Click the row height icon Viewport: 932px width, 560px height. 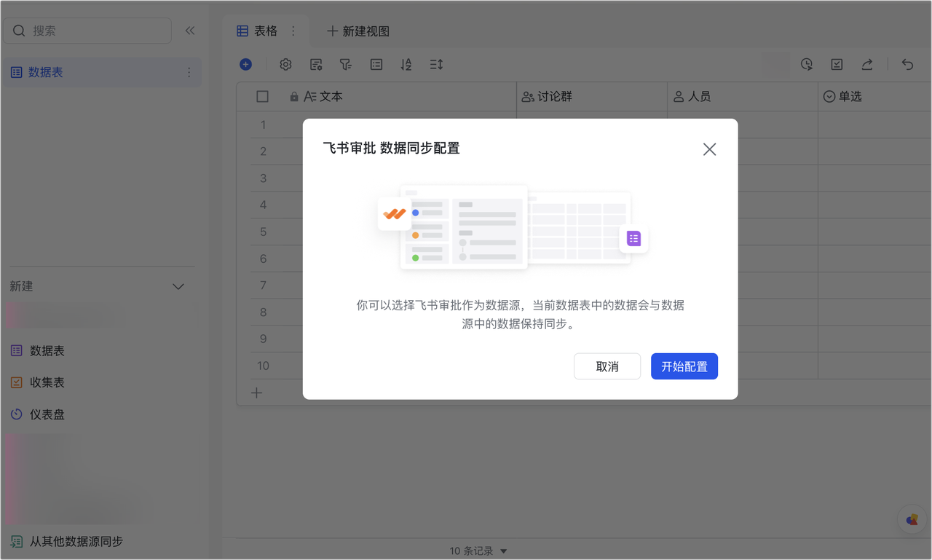436,65
